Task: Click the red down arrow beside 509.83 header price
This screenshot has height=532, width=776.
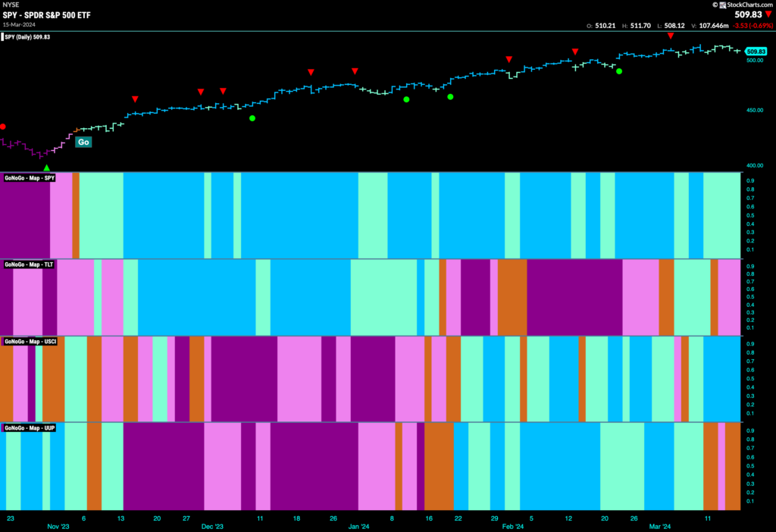Action: 768,14
